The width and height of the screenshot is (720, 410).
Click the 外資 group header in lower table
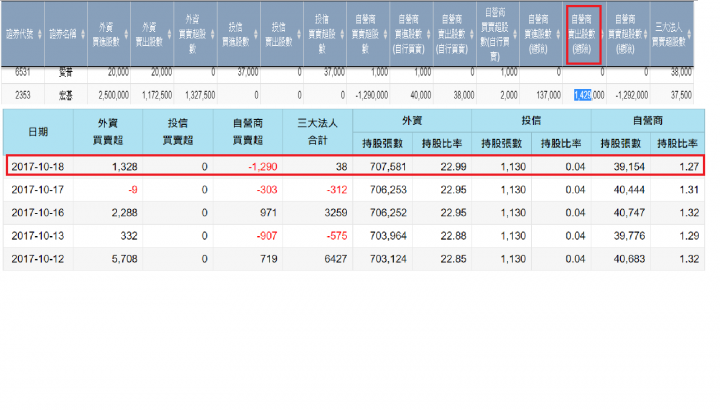pyautogui.click(x=412, y=121)
